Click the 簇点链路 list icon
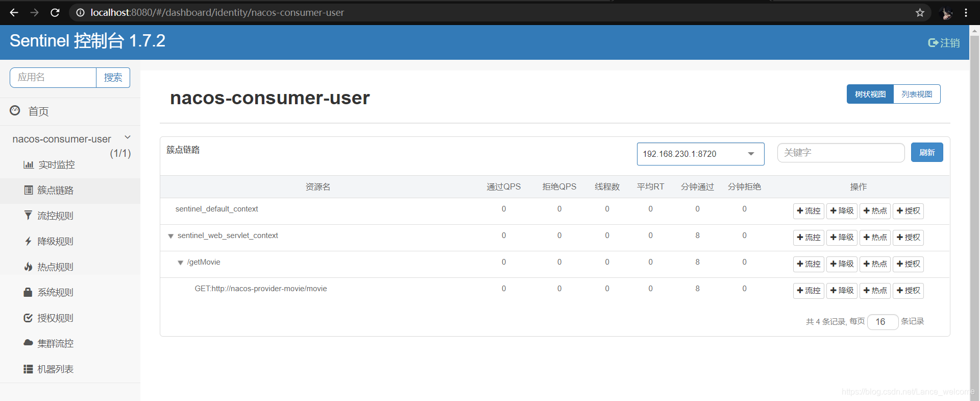 point(29,190)
